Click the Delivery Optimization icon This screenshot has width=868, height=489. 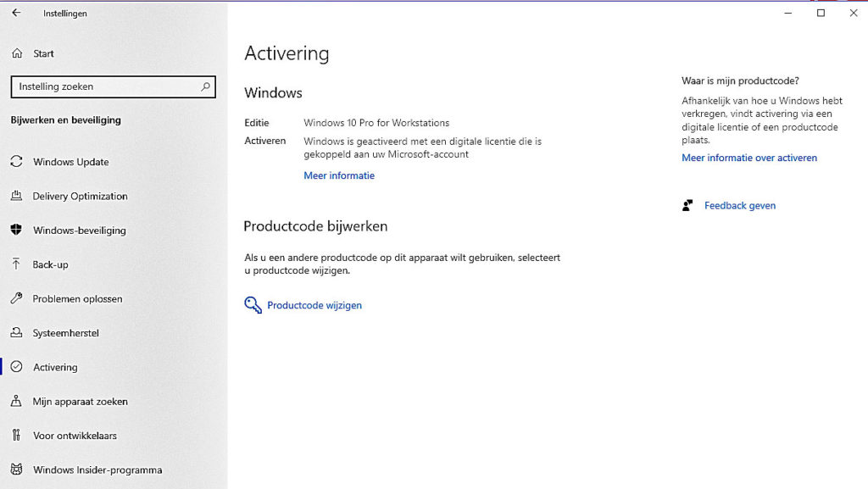tap(17, 196)
